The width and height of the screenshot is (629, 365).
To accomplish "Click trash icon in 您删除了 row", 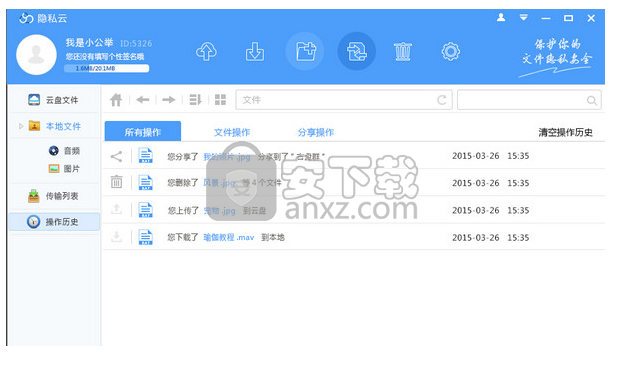I will click(116, 182).
